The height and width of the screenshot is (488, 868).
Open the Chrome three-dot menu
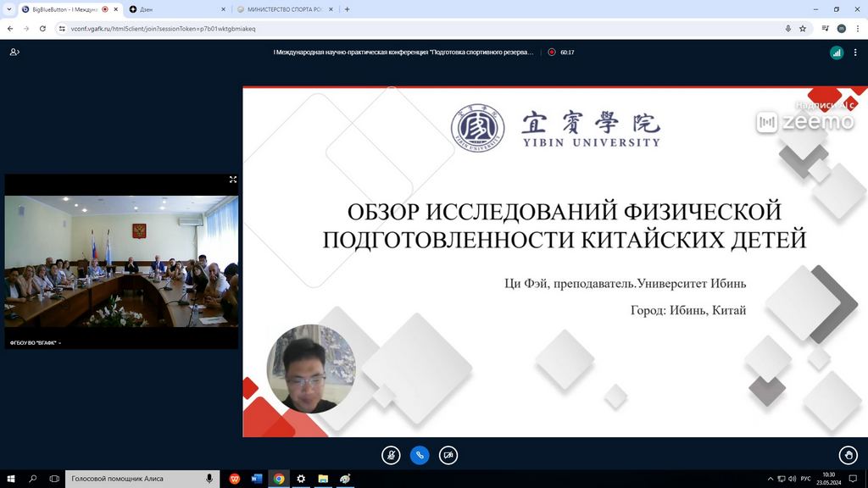tap(857, 28)
